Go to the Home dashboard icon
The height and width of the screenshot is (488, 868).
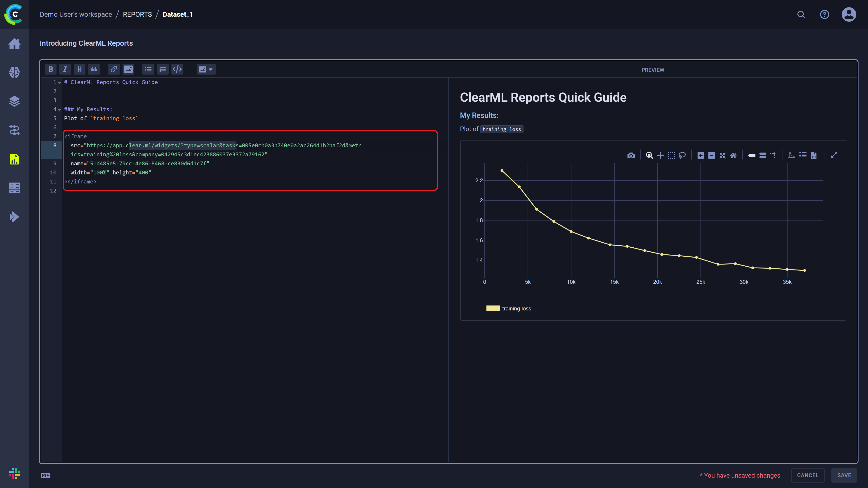(14, 43)
